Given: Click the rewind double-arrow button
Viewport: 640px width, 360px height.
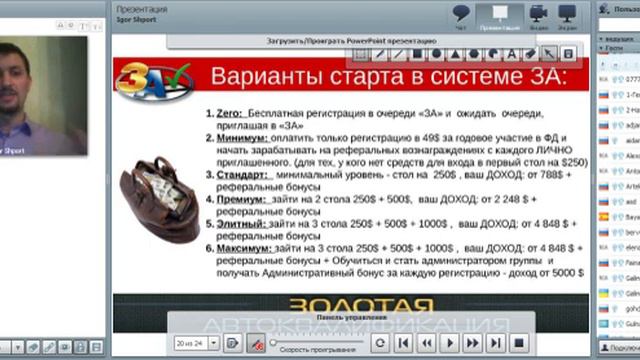Looking at the screenshot, I should coord(427,343).
